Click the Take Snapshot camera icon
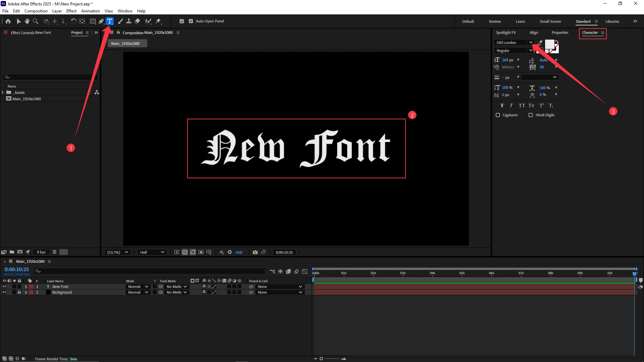This screenshot has height=362, width=644. click(x=255, y=252)
